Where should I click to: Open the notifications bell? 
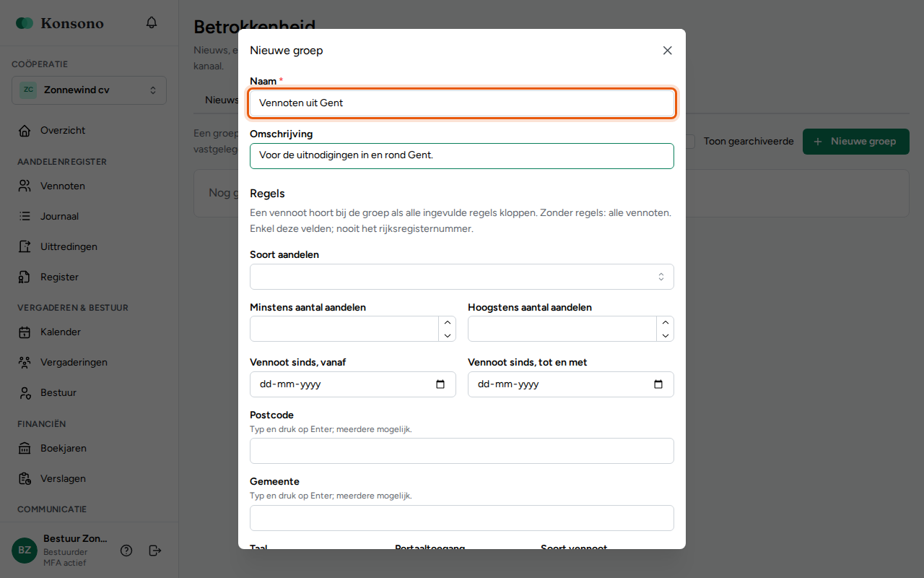pyautogui.click(x=152, y=23)
